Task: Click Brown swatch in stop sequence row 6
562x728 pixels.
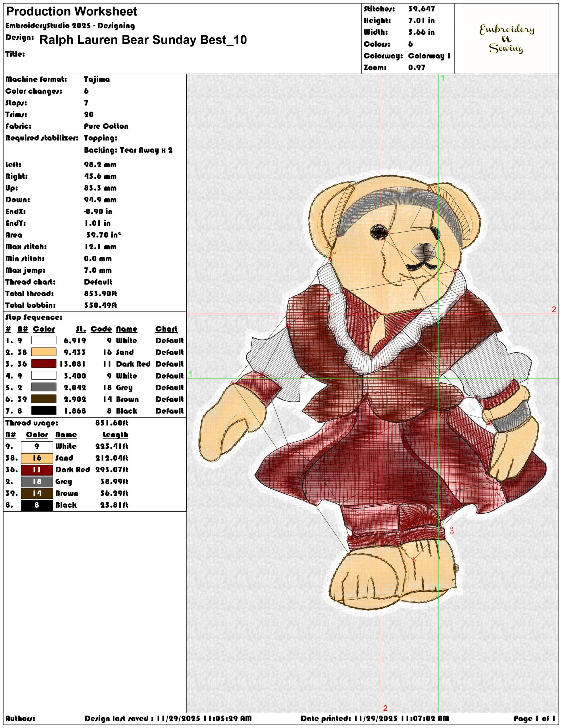Action: (44, 399)
